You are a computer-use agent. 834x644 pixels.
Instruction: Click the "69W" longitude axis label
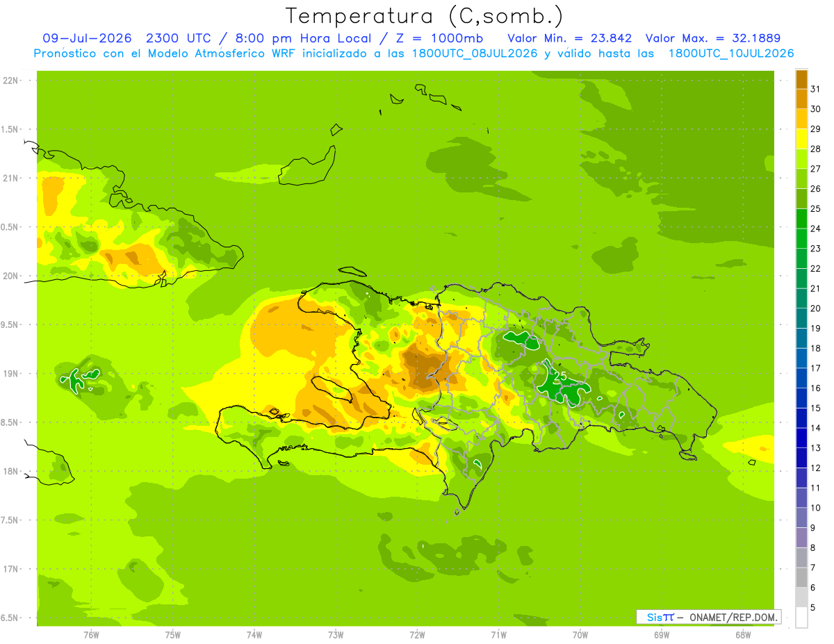662,635
